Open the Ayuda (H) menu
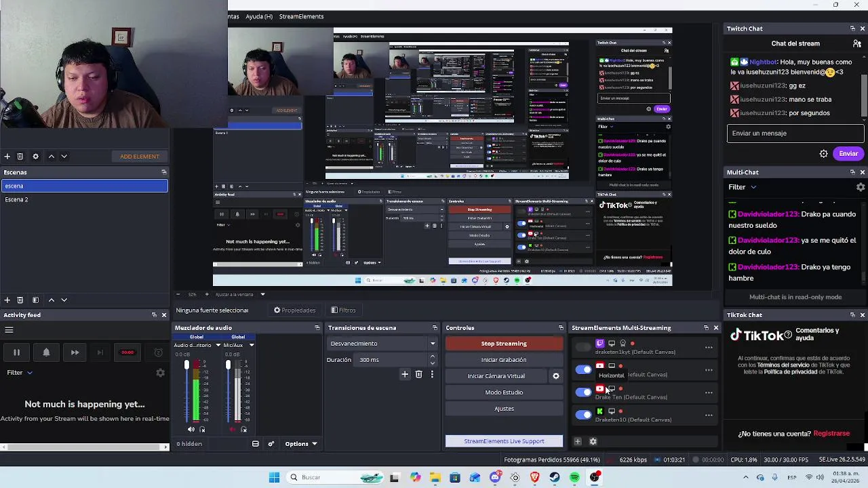This screenshot has height=488, width=868. coord(259,16)
